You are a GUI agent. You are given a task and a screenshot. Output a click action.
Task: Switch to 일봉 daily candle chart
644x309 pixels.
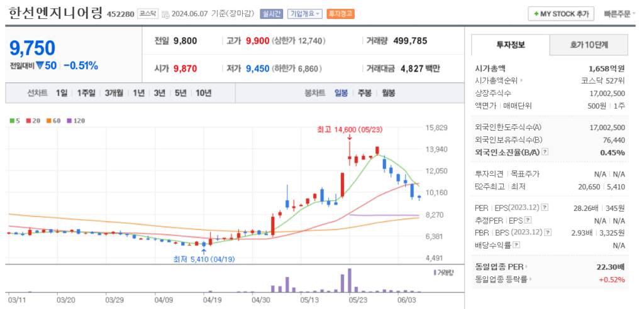(x=341, y=93)
